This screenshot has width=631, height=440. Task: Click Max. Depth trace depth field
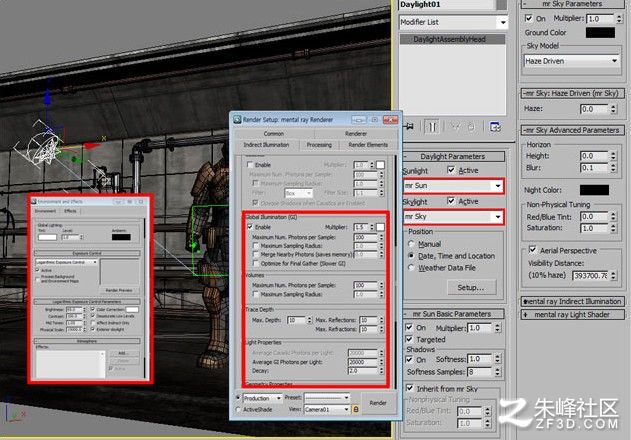pyautogui.click(x=297, y=320)
